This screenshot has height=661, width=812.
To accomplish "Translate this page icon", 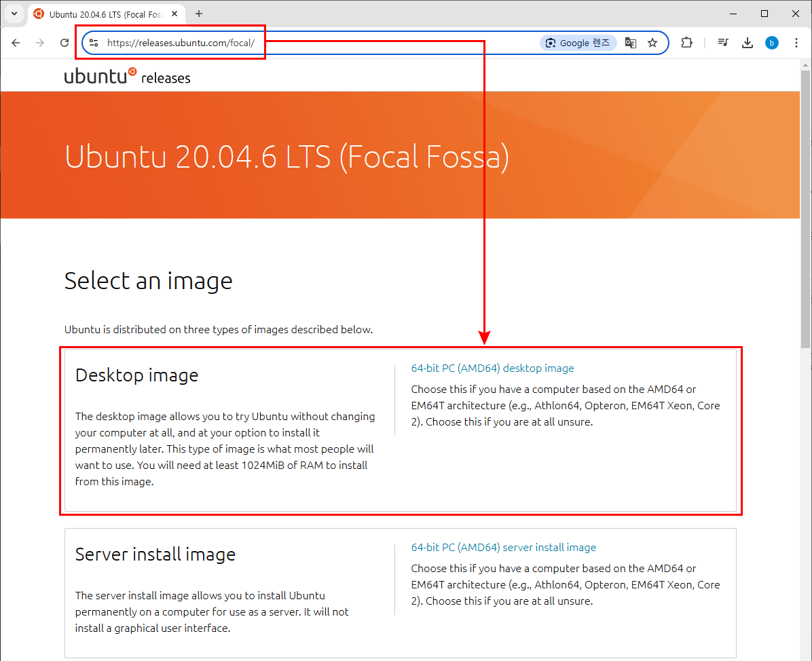I will coord(630,43).
